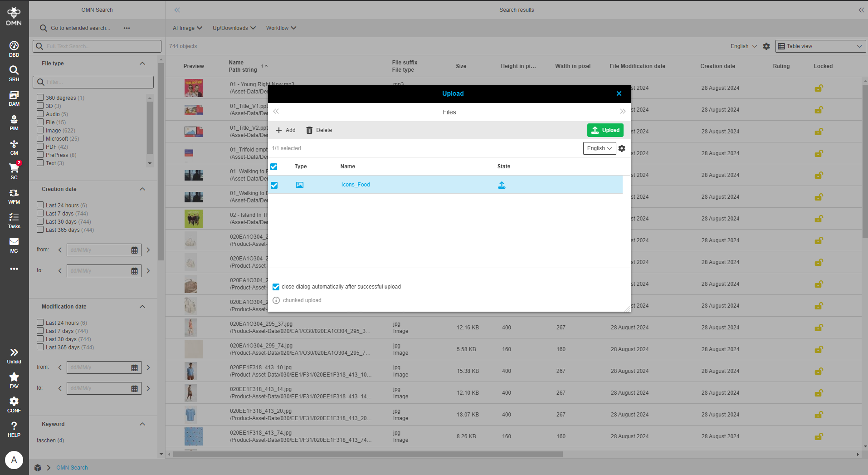The height and width of the screenshot is (475, 868).
Task: Check the Image (622) file type filter
Action: [40, 130]
